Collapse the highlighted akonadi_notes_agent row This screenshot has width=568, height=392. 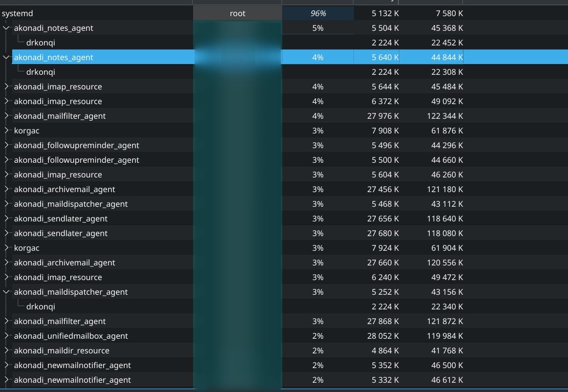tap(6, 57)
